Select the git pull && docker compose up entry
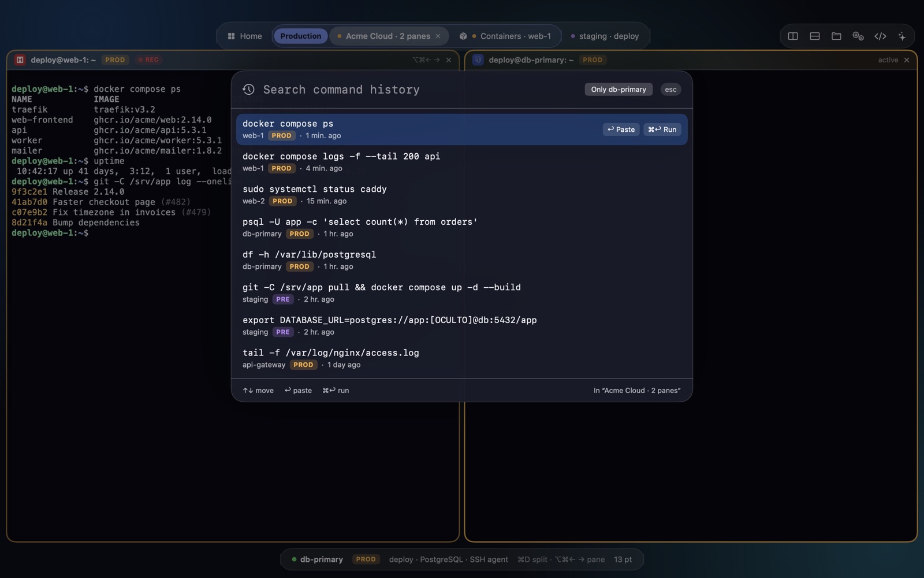This screenshot has width=924, height=578. click(461, 293)
